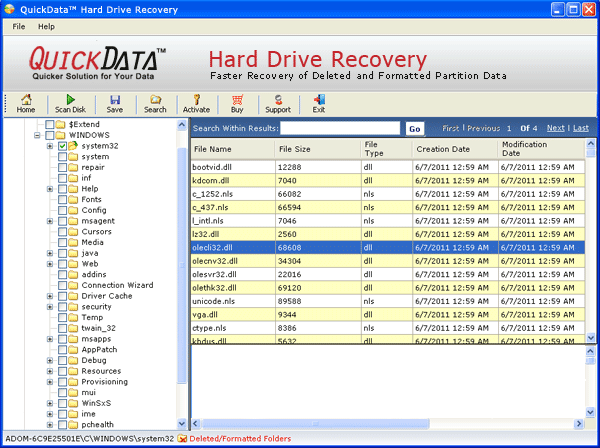Viewport: 600px width, 448px height.
Task: Click the Deleted/Formatted Folders status icon
Action: click(x=182, y=438)
